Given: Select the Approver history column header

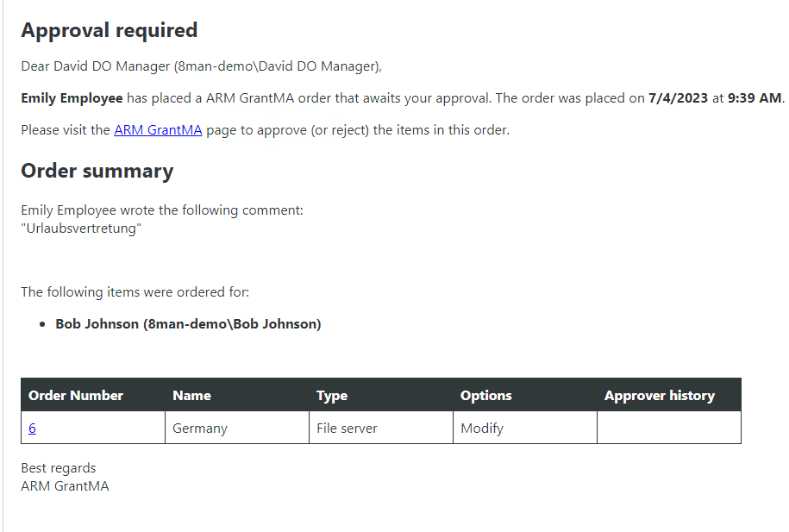Looking at the screenshot, I should (659, 396).
